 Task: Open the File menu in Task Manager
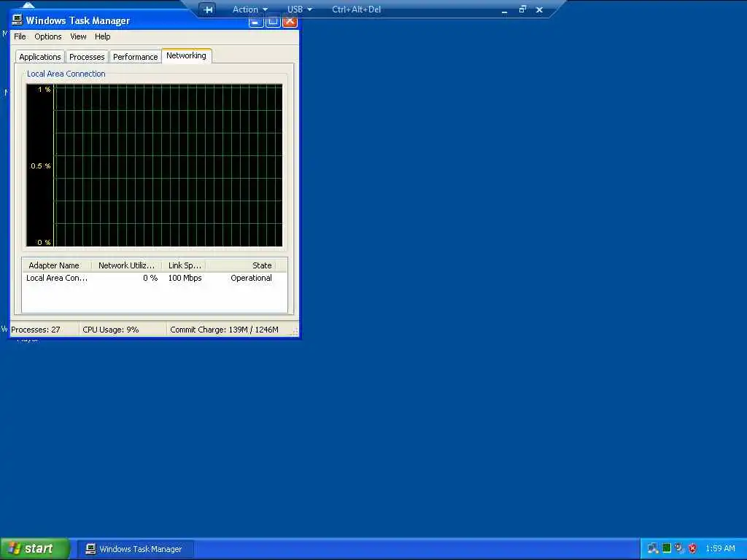coord(20,36)
